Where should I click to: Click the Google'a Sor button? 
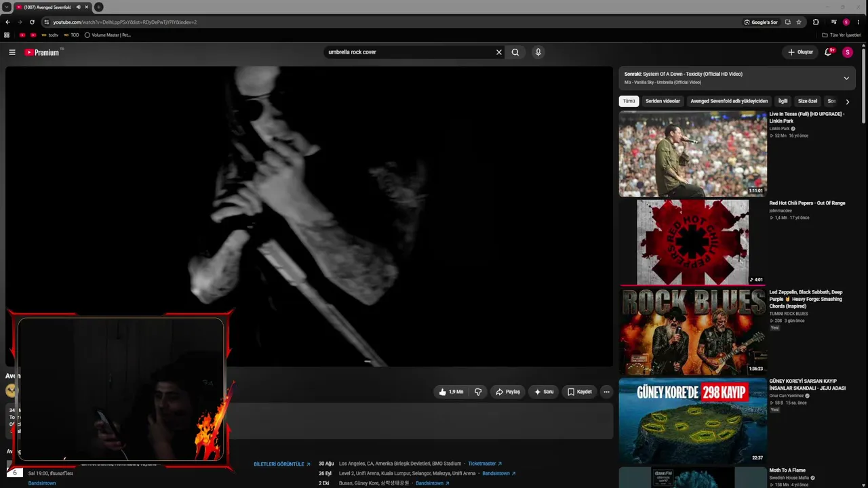[761, 22]
